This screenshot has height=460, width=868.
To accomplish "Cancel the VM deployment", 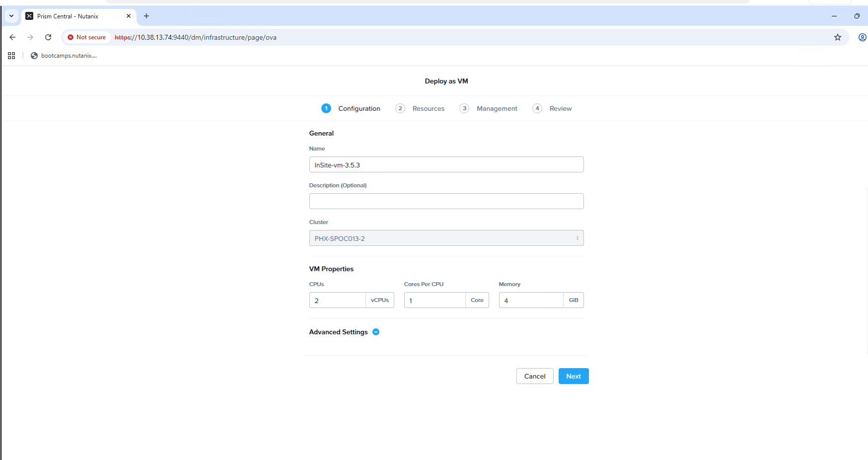I will click(534, 376).
